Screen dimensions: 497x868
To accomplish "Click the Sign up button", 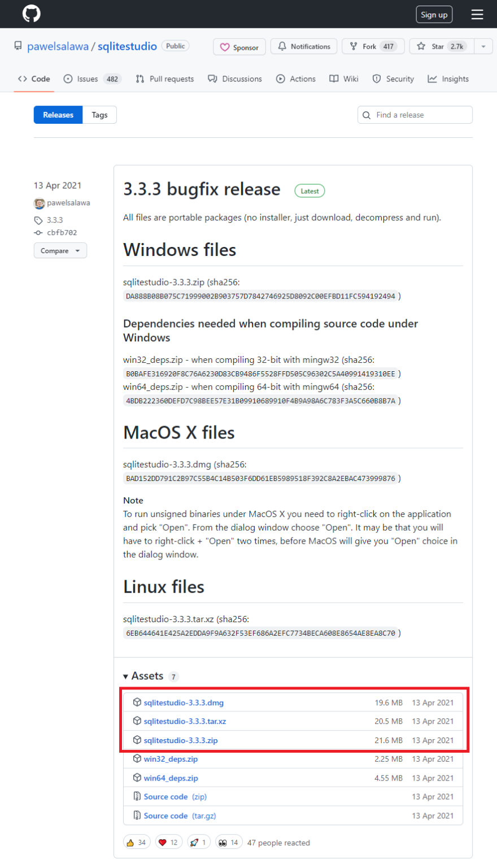I will 434,15.
